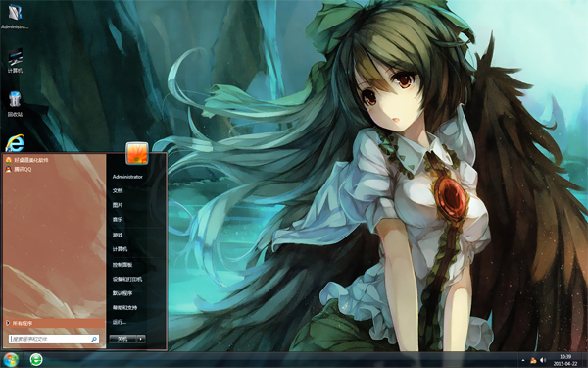The image size is (588, 368).
Task: Expand 所有程序 all programs list
Action: click(x=54, y=323)
